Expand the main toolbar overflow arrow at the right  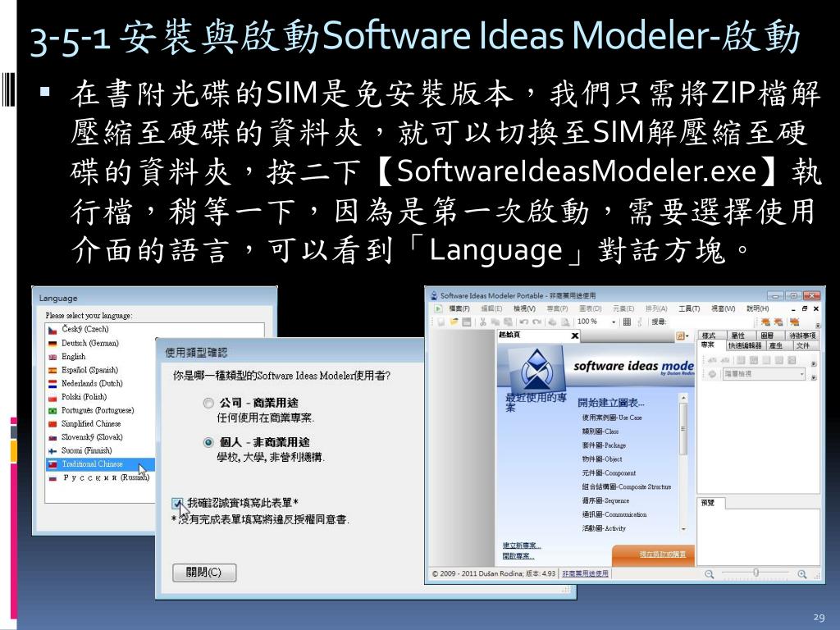[818, 325]
